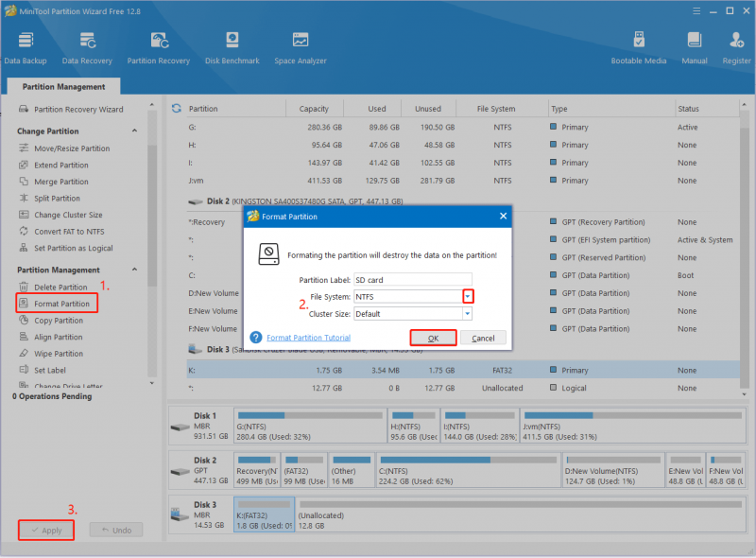Viewport: 756px width, 558px height.
Task: Collapse the Change Partition section
Action: click(x=134, y=131)
